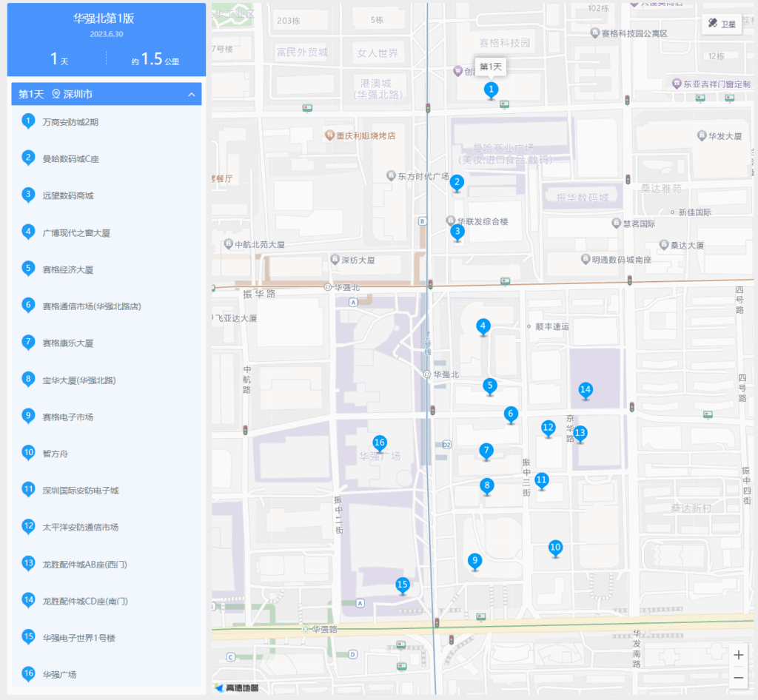This screenshot has height=700, width=758.
Task: Toggle satellite view with 卫星 button
Action: [722, 24]
